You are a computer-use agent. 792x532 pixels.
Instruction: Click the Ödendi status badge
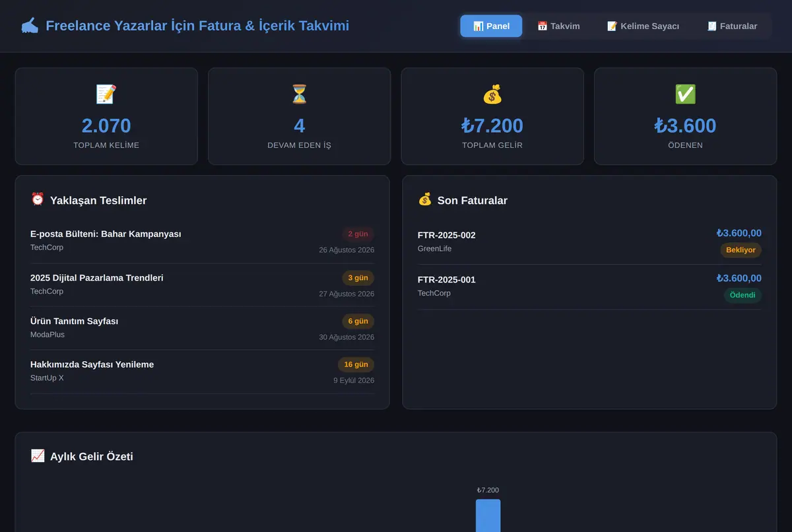point(742,295)
